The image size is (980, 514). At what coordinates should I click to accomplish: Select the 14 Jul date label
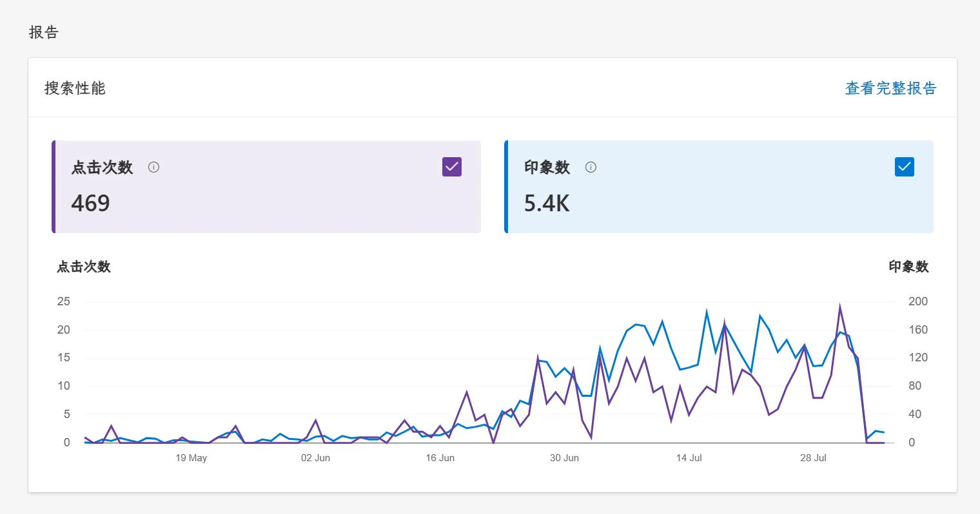(689, 458)
